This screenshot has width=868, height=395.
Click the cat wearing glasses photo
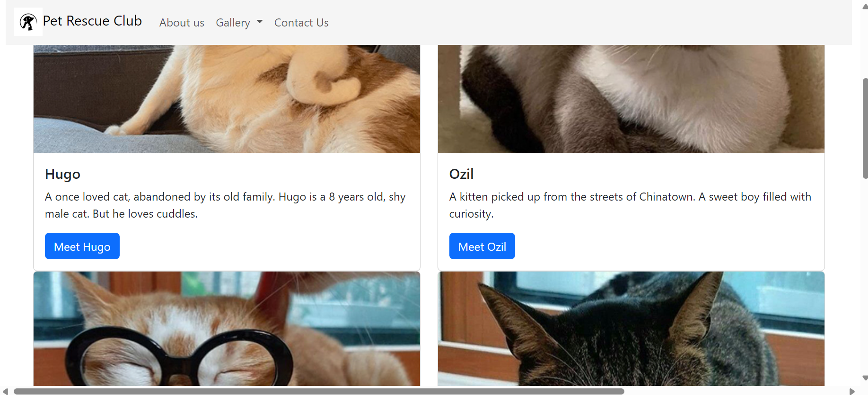click(227, 329)
